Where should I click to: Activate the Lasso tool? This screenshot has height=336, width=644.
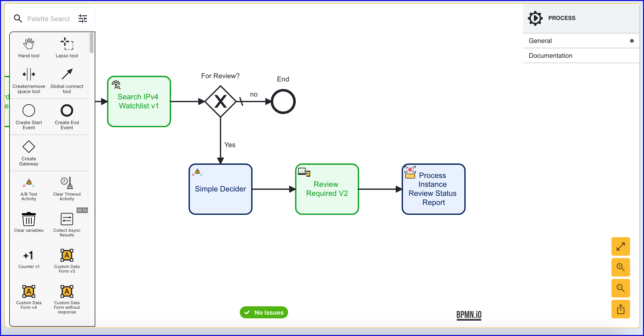pos(67,48)
